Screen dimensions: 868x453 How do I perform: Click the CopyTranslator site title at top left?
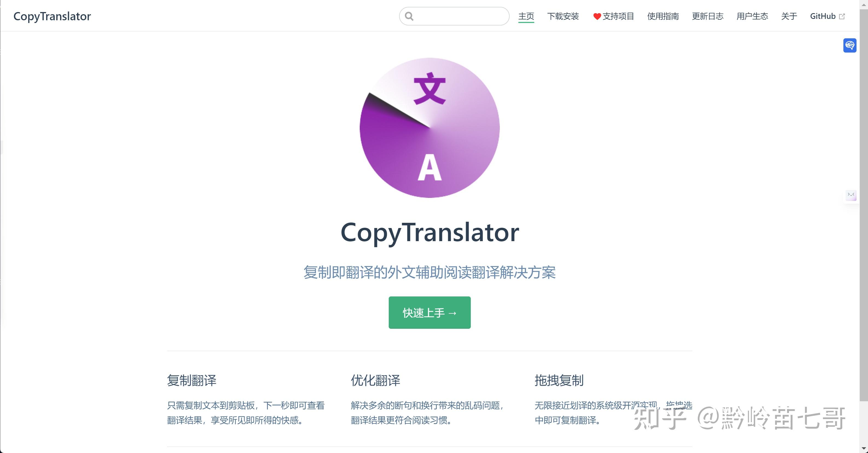(x=52, y=16)
